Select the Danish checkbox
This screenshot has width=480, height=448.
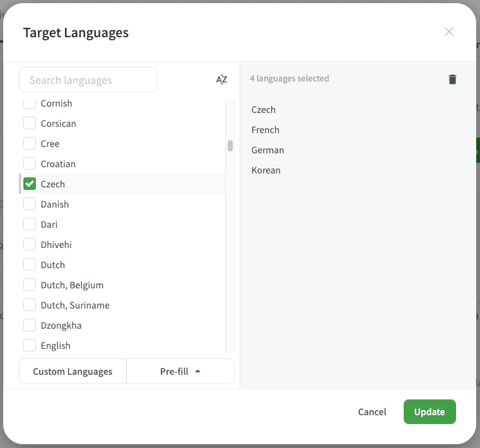pos(30,204)
